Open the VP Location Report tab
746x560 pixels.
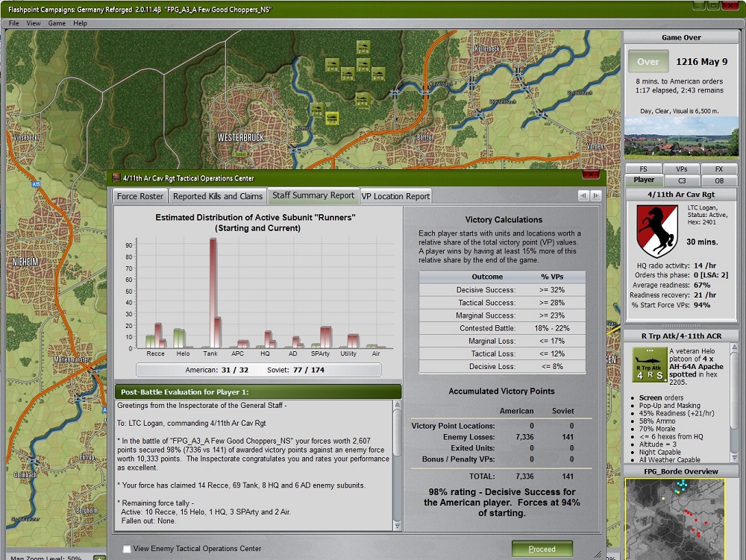click(396, 196)
